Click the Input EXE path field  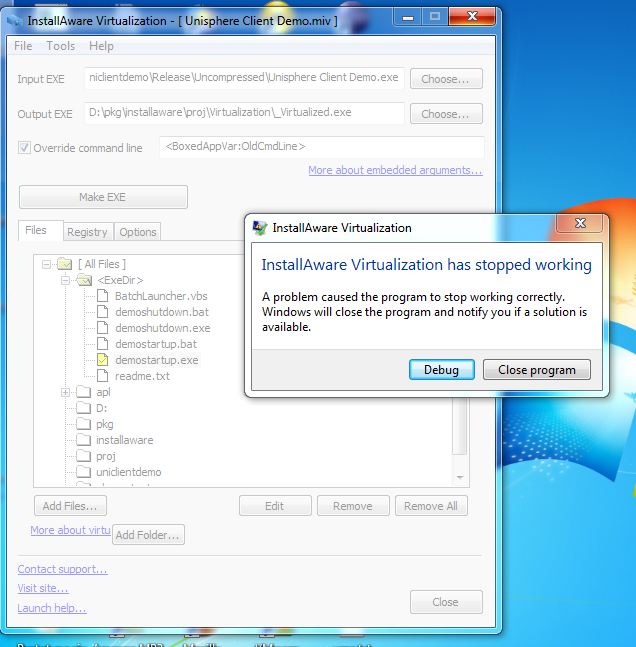[244, 78]
